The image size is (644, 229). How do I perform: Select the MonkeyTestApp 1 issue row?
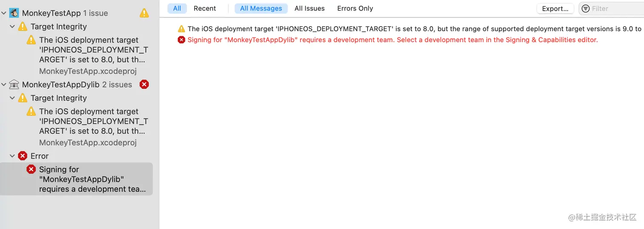pyautogui.click(x=77, y=13)
